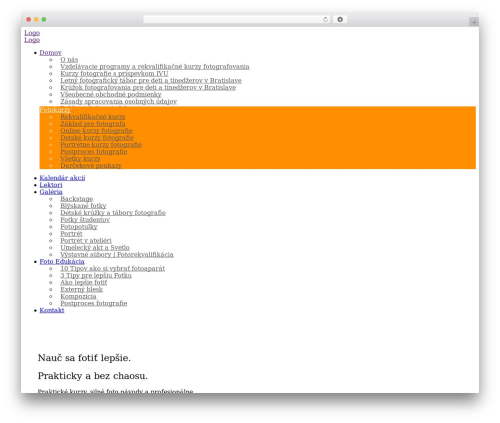The height and width of the screenshot is (423, 500).
Task: Open Umelecký akt a Svetlo link
Action: pyautogui.click(x=95, y=248)
